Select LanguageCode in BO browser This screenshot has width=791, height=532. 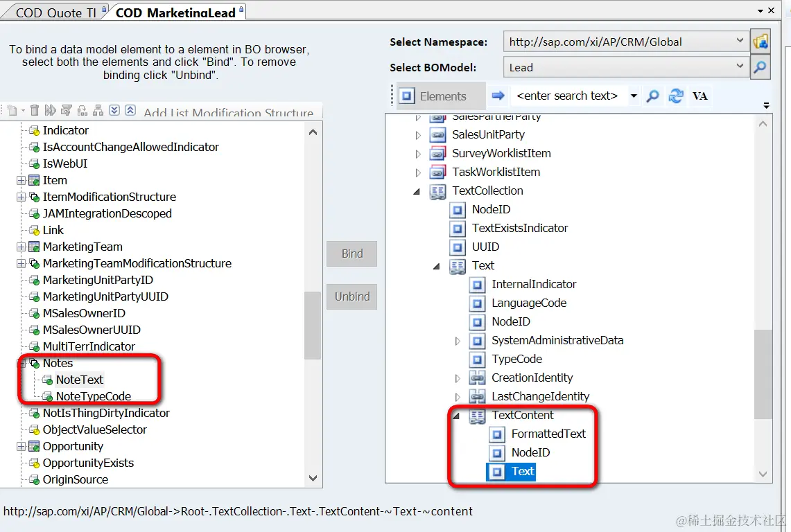pyautogui.click(x=529, y=303)
